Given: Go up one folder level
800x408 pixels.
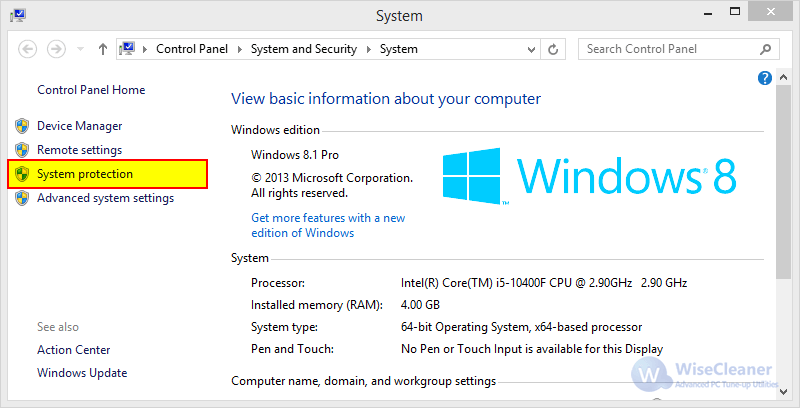Looking at the screenshot, I should 103,49.
